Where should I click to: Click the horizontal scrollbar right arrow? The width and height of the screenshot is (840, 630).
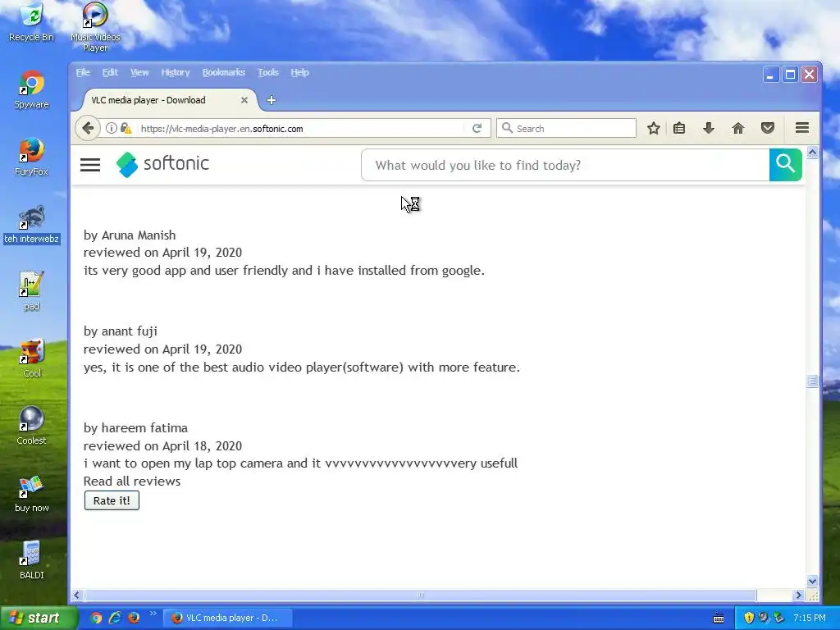(798, 596)
